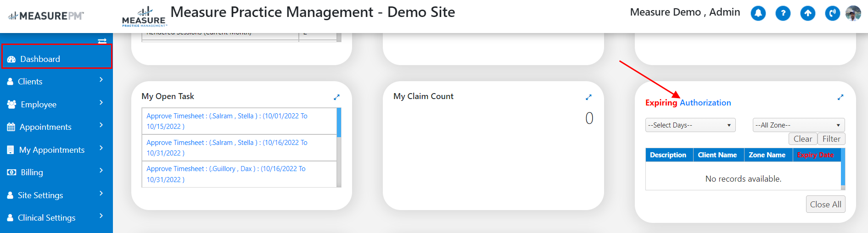Click the Appointments calendar icon
868x233 pixels.
tap(11, 127)
